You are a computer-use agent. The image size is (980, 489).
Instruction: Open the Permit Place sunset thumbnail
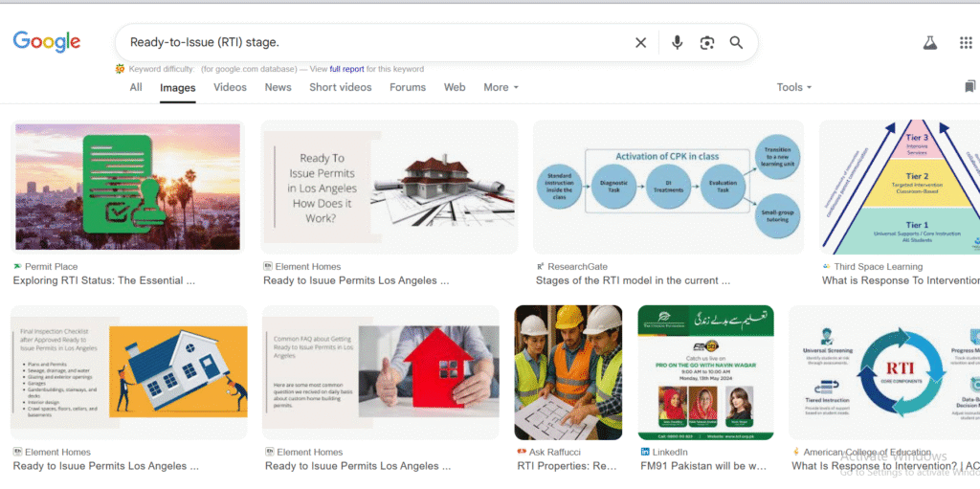coord(127,187)
